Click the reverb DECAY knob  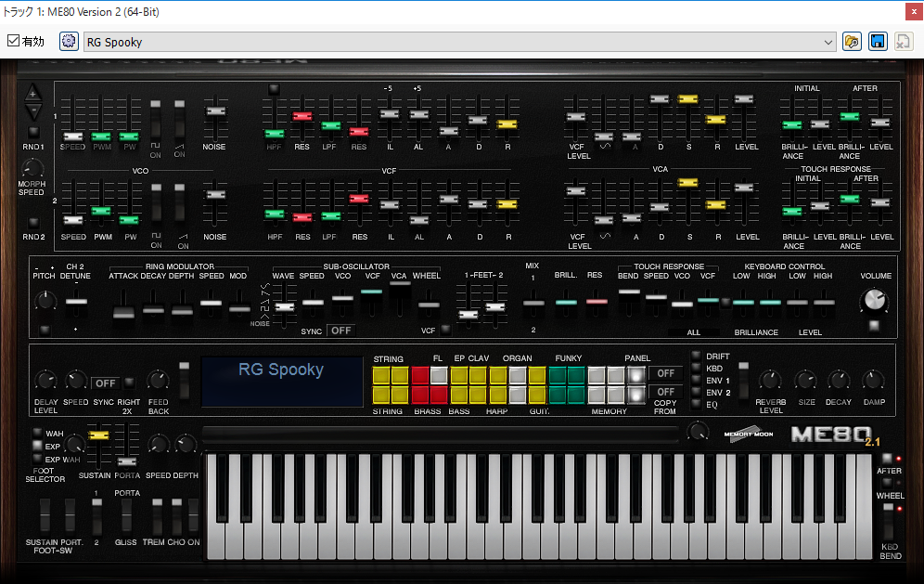click(839, 381)
